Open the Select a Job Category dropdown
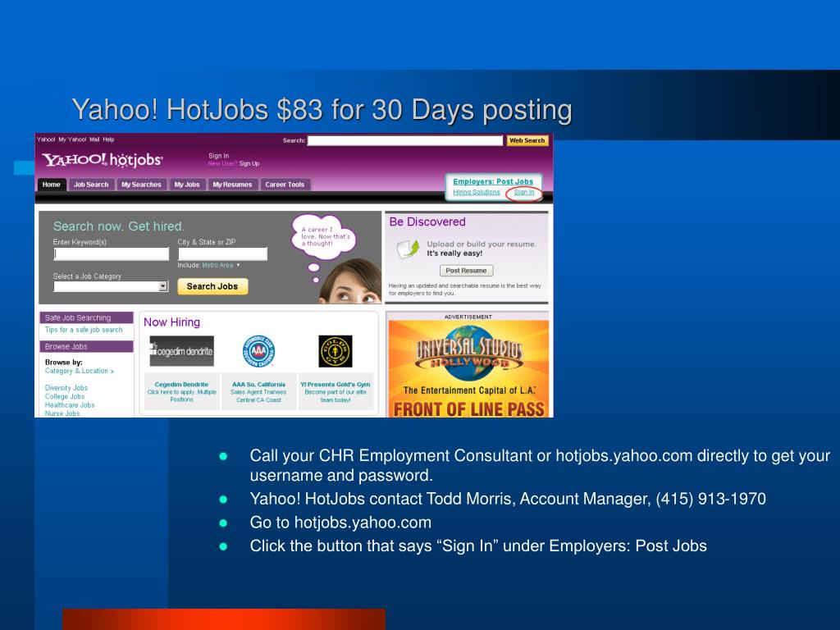The height and width of the screenshot is (630, 840). (x=111, y=286)
